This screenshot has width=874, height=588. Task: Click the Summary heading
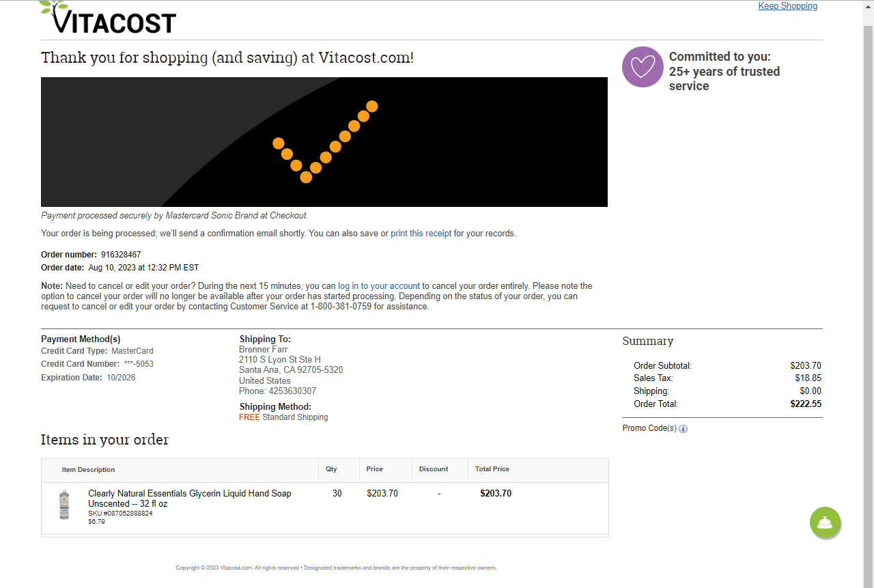[648, 341]
